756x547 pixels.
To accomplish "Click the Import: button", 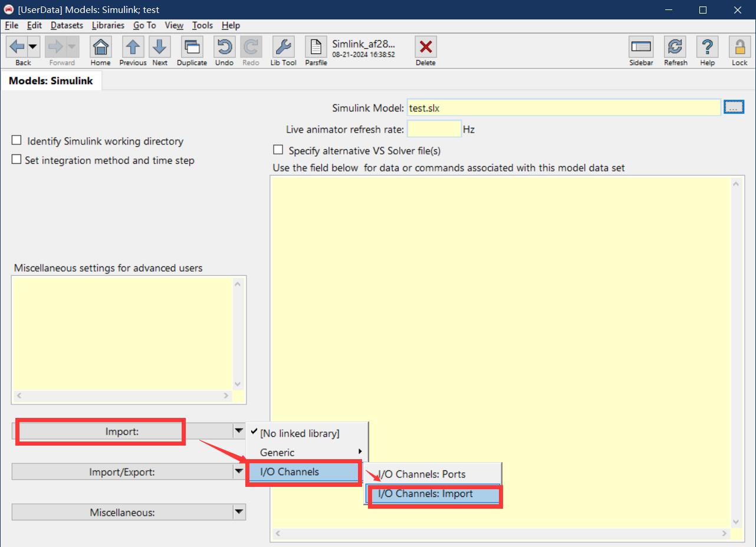I will [122, 431].
